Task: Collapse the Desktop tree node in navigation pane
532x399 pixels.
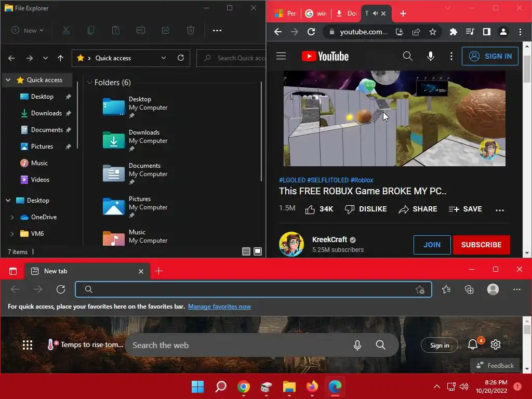Action: click(8, 201)
